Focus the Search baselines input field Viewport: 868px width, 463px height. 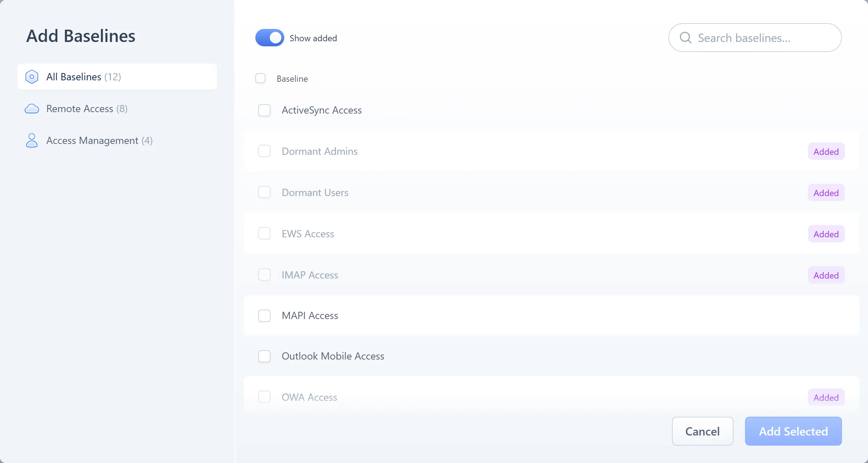click(755, 38)
